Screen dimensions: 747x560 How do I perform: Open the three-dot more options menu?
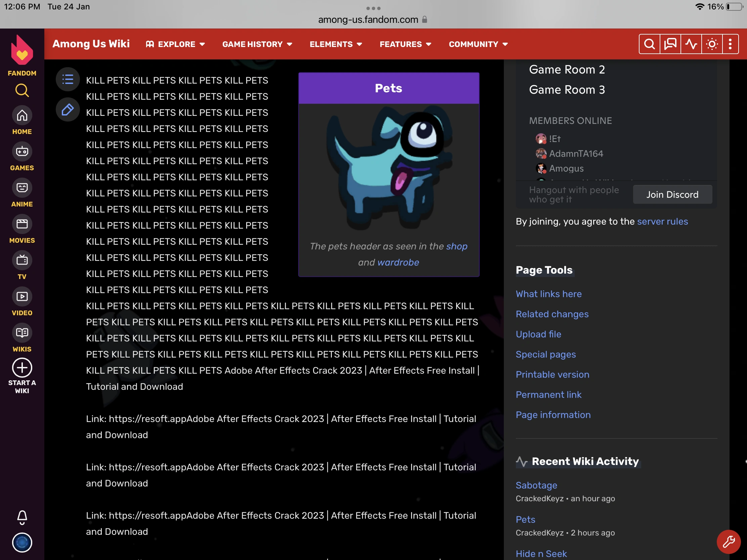pyautogui.click(x=730, y=44)
